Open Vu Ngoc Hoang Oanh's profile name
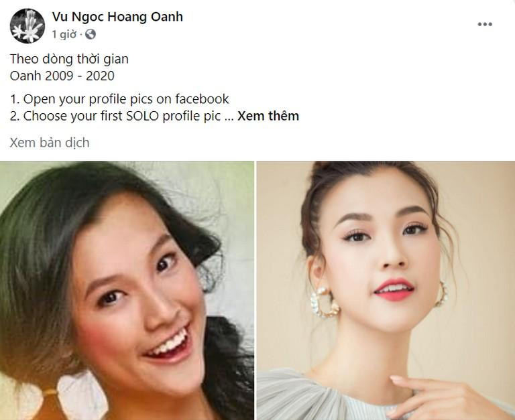 (117, 17)
